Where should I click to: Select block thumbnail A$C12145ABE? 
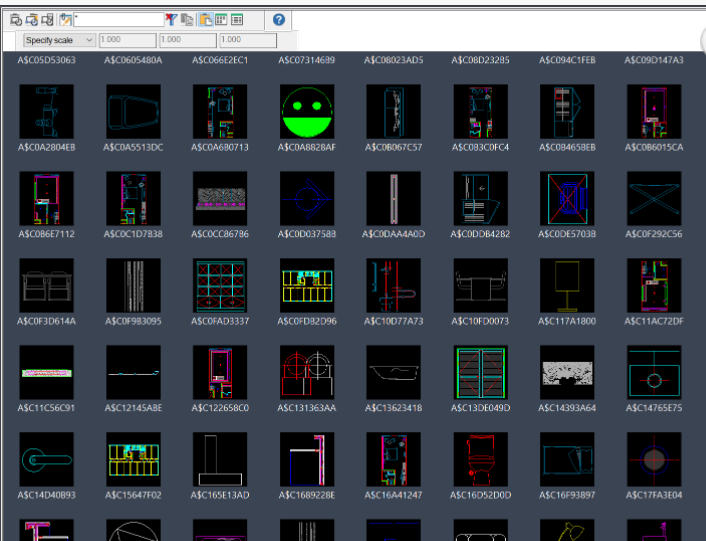[133, 373]
